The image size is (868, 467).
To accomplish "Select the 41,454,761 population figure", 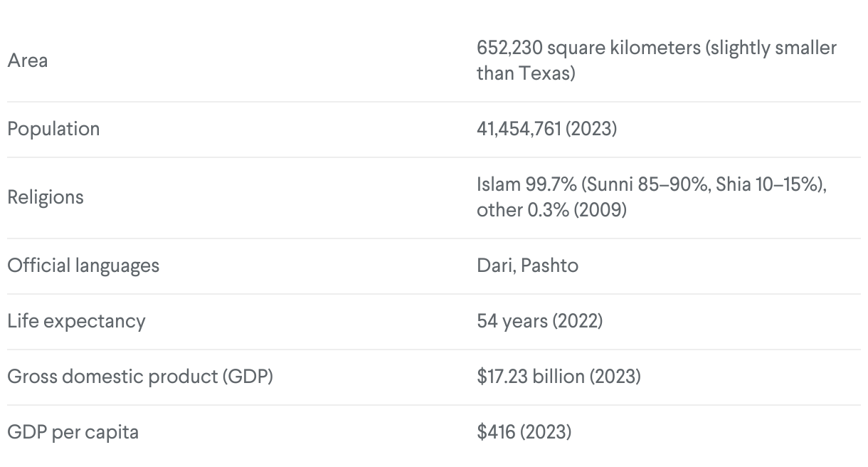I will tap(519, 130).
